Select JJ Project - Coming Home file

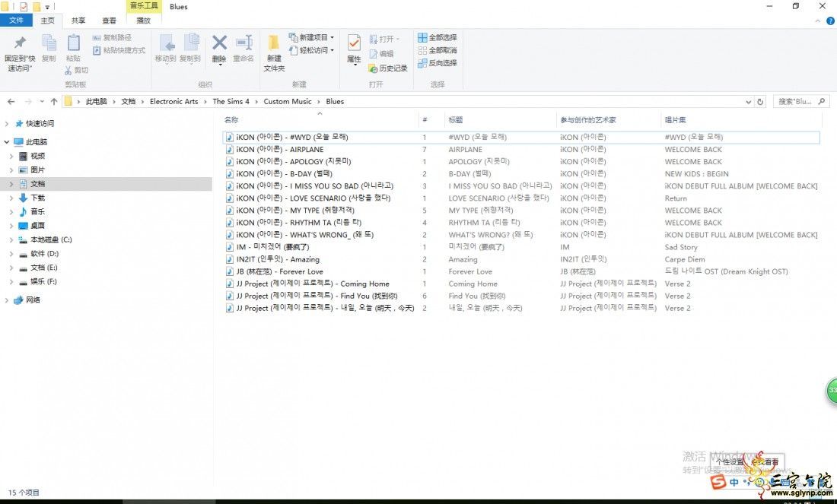[x=313, y=284]
